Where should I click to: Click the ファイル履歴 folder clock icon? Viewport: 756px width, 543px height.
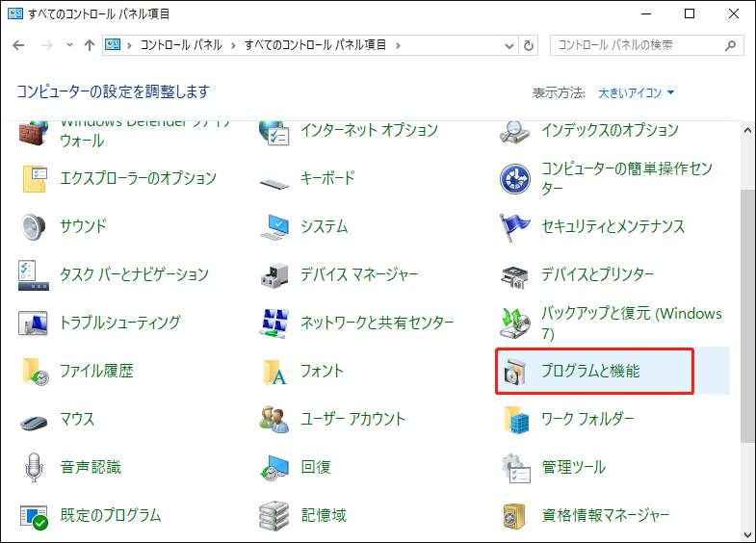tap(36, 372)
